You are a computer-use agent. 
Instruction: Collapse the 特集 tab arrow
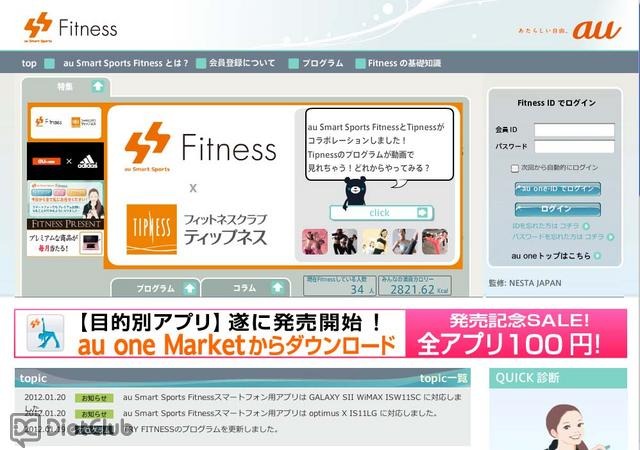(98, 87)
